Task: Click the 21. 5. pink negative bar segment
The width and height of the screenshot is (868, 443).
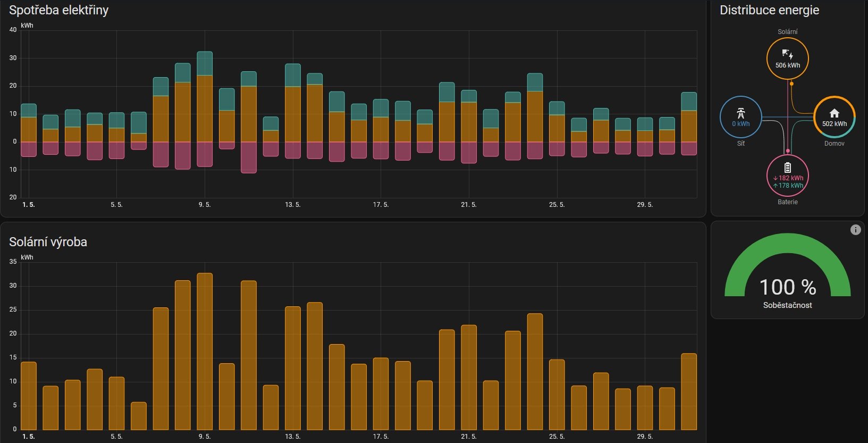Action: [469, 152]
